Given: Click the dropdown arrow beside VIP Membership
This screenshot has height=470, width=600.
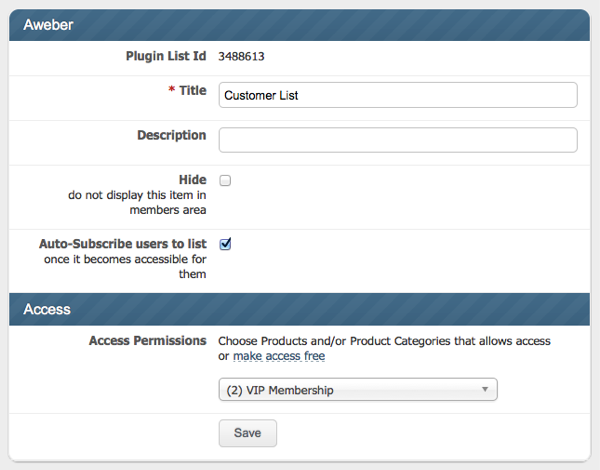Looking at the screenshot, I should coord(484,389).
